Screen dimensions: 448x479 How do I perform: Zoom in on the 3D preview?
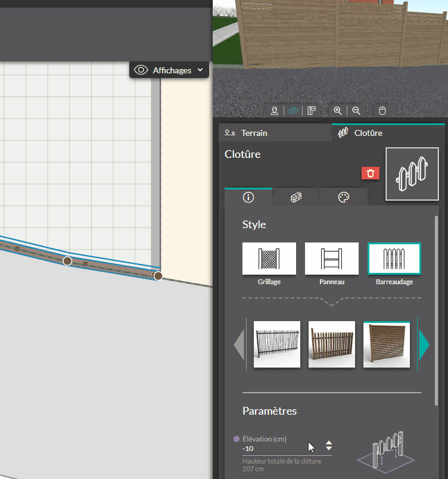338,111
